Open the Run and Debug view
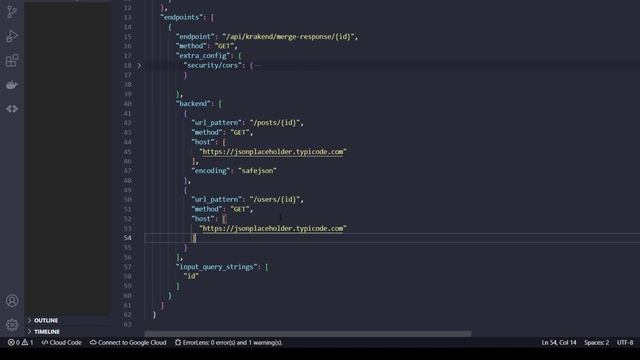The width and height of the screenshot is (640, 360). (x=12, y=36)
